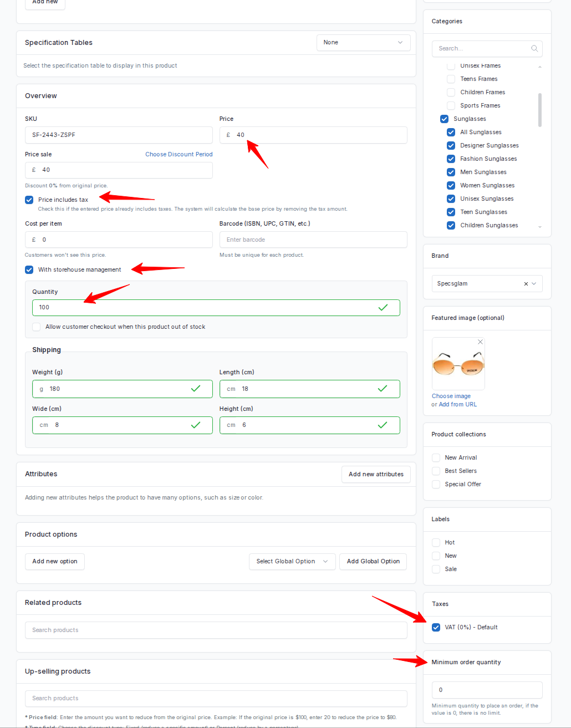Click into the Price field
The height and width of the screenshot is (728, 571).
pyautogui.click(x=313, y=135)
